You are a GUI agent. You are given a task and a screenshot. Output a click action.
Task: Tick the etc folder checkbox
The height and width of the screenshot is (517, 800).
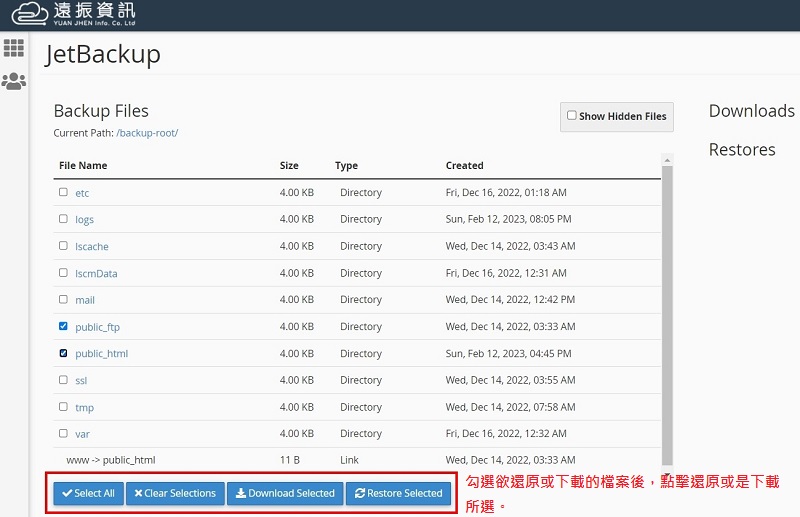pyautogui.click(x=63, y=192)
